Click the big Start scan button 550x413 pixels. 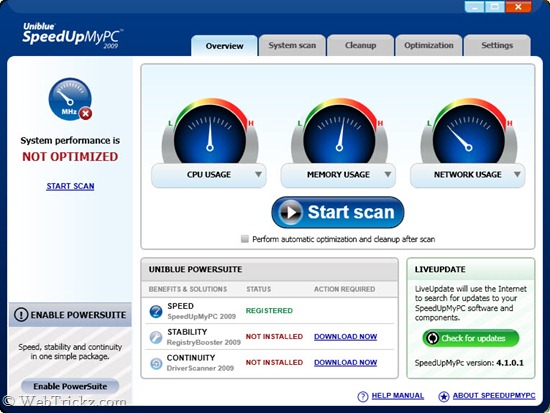(x=338, y=212)
